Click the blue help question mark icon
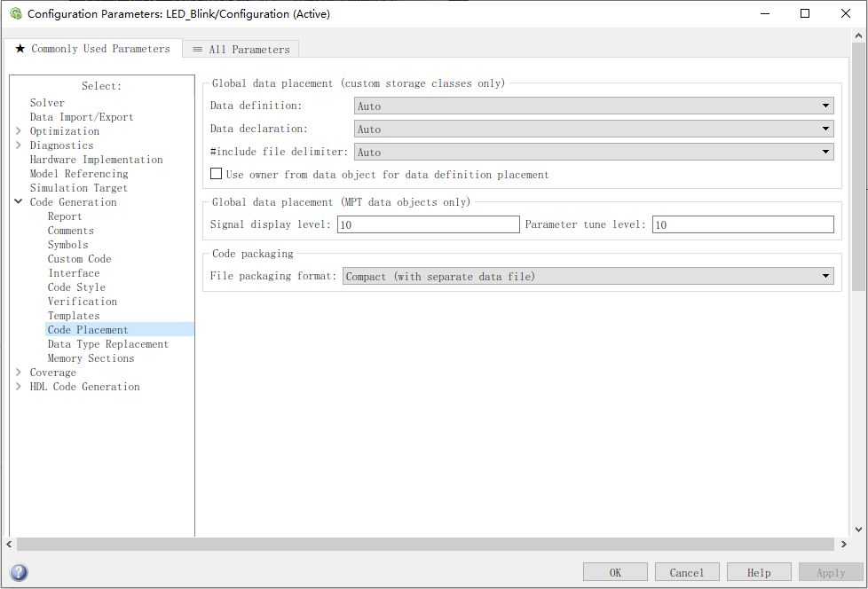Image resolution: width=868 pixels, height=589 pixels. [x=19, y=572]
